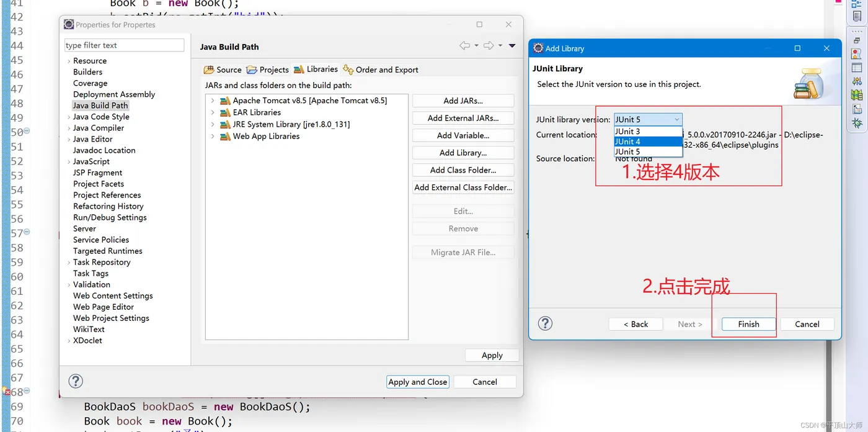Open the Outline view icon in right trim
The width and height of the screenshot is (868, 432).
coord(857,4)
